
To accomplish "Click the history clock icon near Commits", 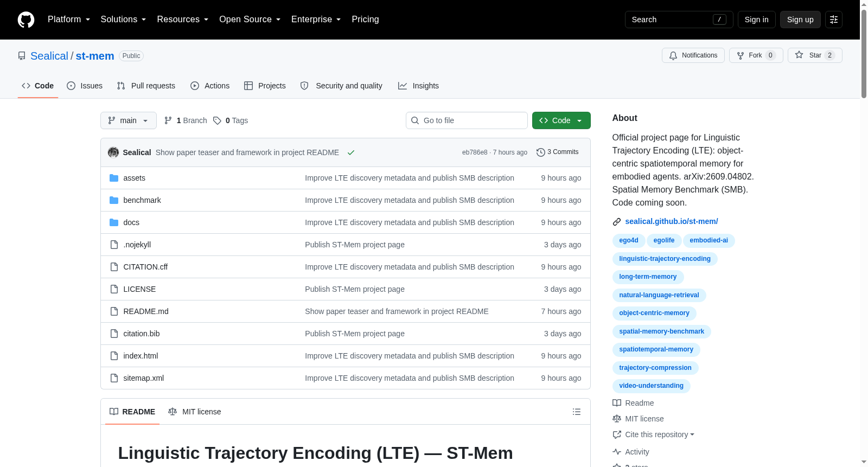I will pos(540,152).
